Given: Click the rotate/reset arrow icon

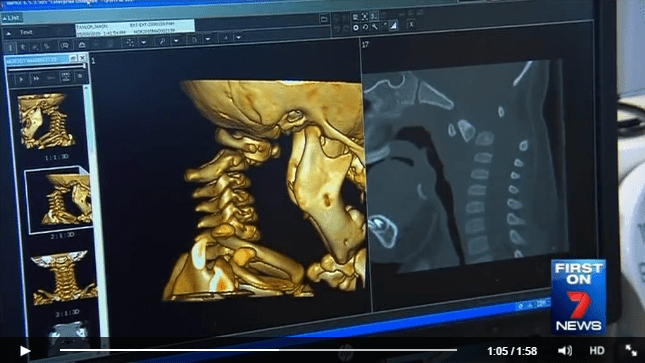Looking at the screenshot, I should click(x=365, y=27).
